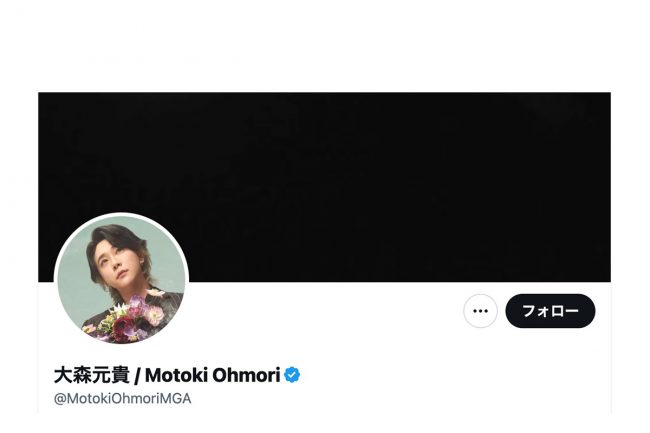Click the circular button with three dots

[x=480, y=311]
